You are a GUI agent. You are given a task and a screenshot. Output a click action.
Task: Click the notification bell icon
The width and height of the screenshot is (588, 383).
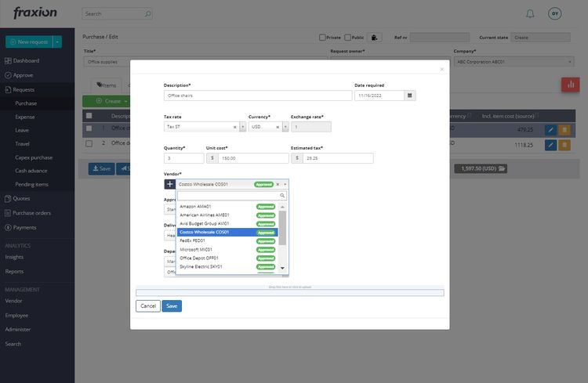[x=530, y=14]
